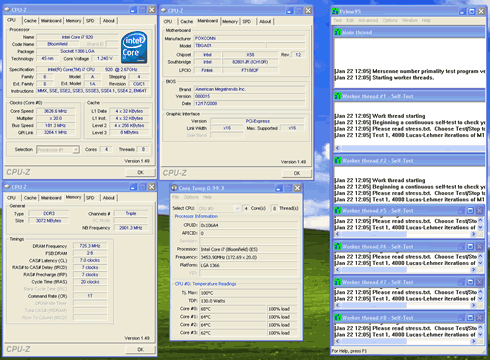Image resolution: width=490 pixels, height=360 pixels.
Task: Open the Test menu in Prime95
Action: tap(338, 20)
